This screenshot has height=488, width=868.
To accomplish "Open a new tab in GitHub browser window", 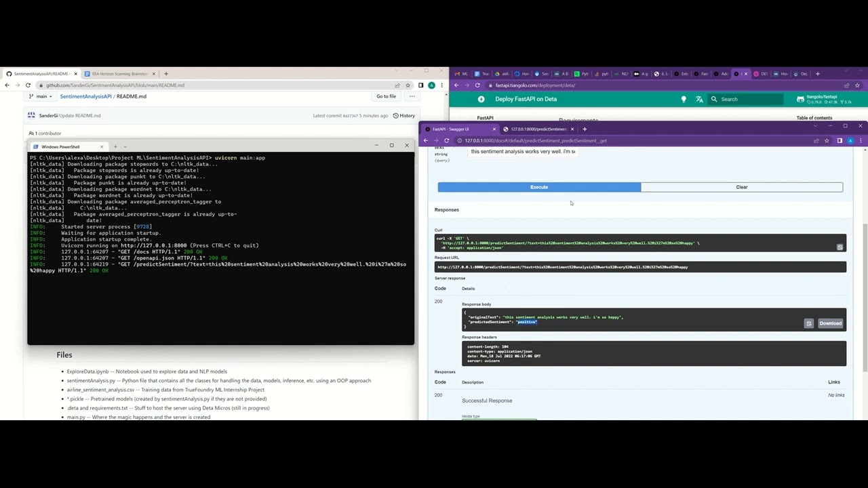I will point(166,74).
